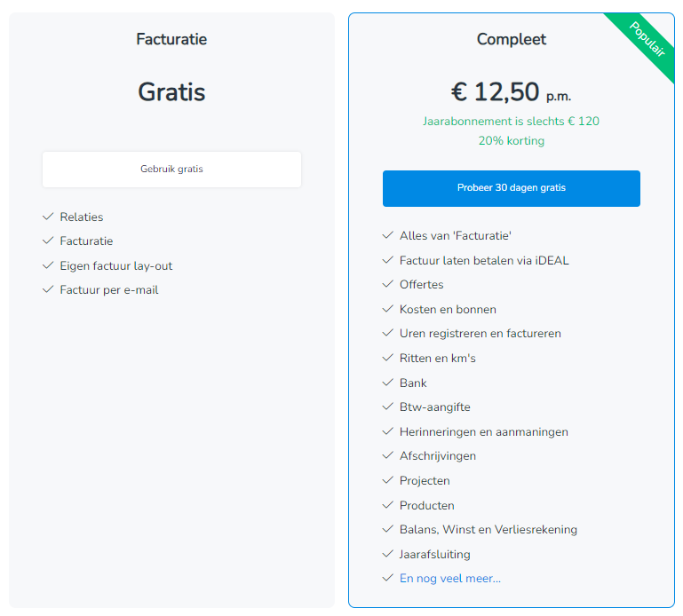Click 'Balans, Winst en Verliesrekening' feature

488,530
